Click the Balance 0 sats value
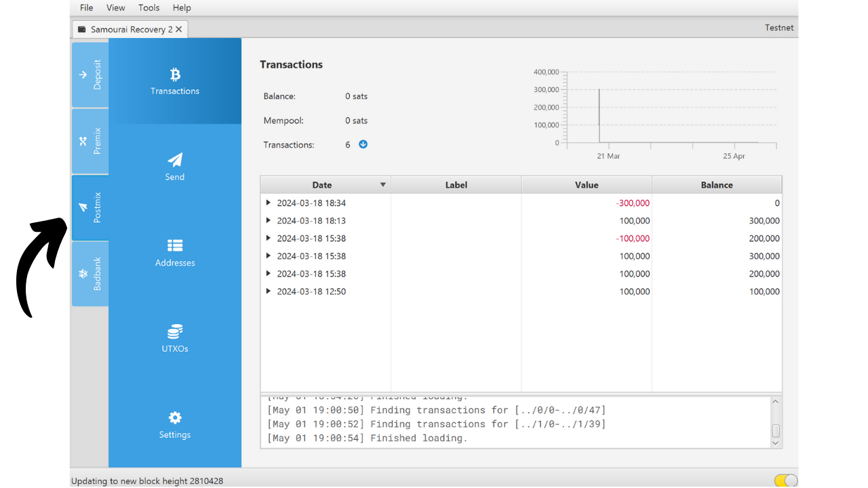868x488 pixels. point(356,96)
